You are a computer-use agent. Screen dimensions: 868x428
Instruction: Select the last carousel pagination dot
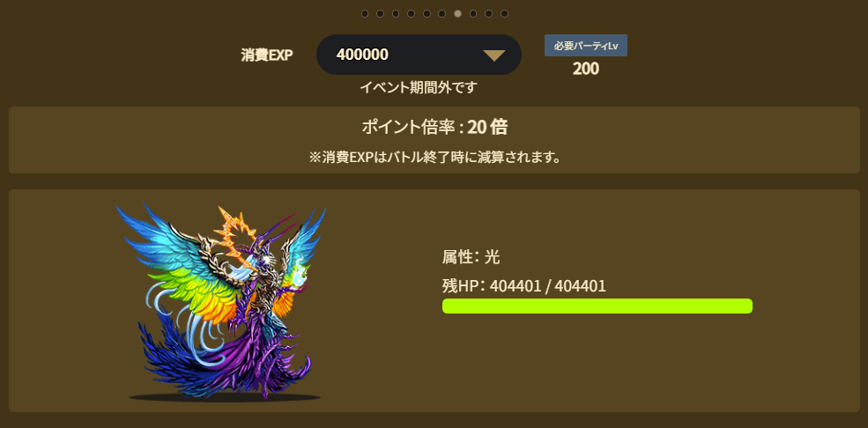[x=504, y=14]
